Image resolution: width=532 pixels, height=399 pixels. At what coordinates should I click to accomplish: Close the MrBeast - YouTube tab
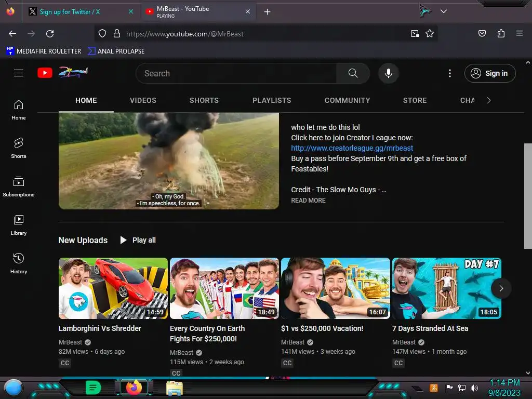click(x=248, y=11)
